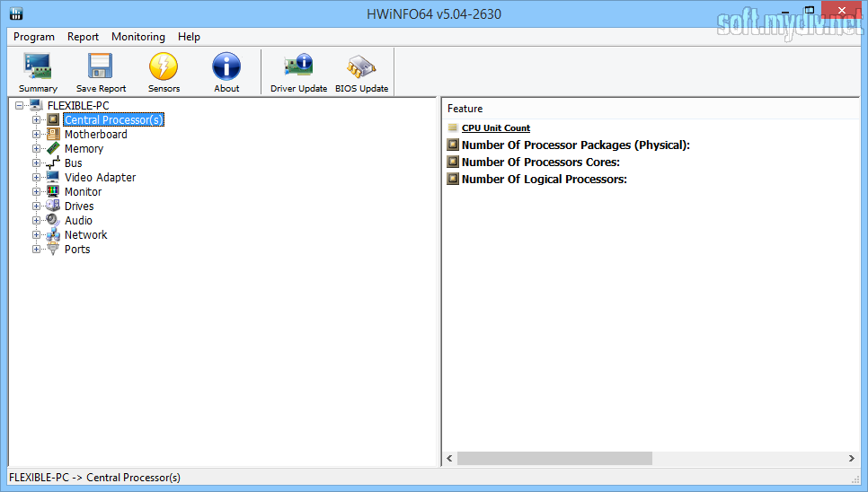Expand the Memory node
The image size is (868, 492).
click(x=36, y=148)
